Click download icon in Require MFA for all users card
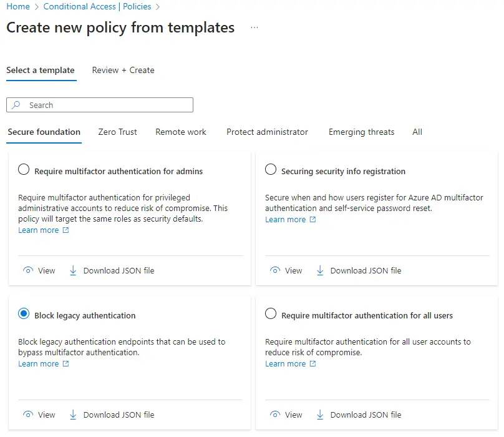The image size is (504, 437). coord(320,415)
